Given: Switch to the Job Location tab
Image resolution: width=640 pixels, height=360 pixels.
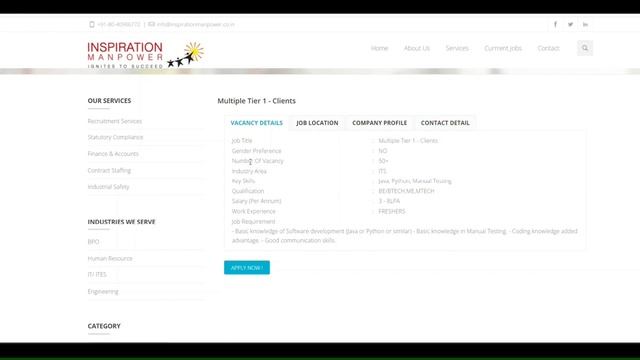Looking at the screenshot, I should tap(317, 123).
